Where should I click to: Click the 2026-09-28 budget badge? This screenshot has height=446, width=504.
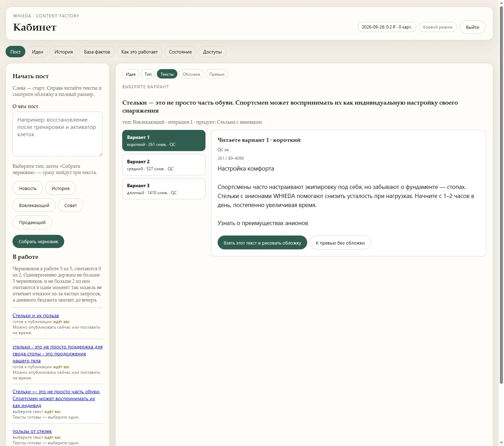pyautogui.click(x=387, y=27)
